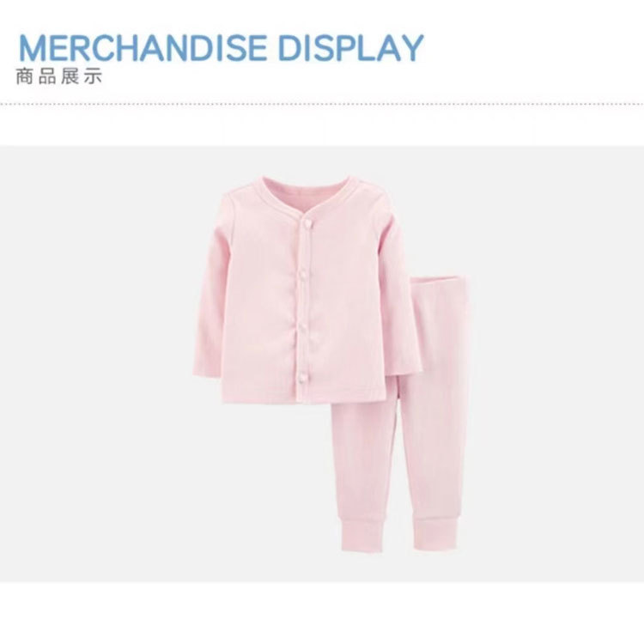
Task: Click the second snap button on the cardigan
Action: pos(303,273)
